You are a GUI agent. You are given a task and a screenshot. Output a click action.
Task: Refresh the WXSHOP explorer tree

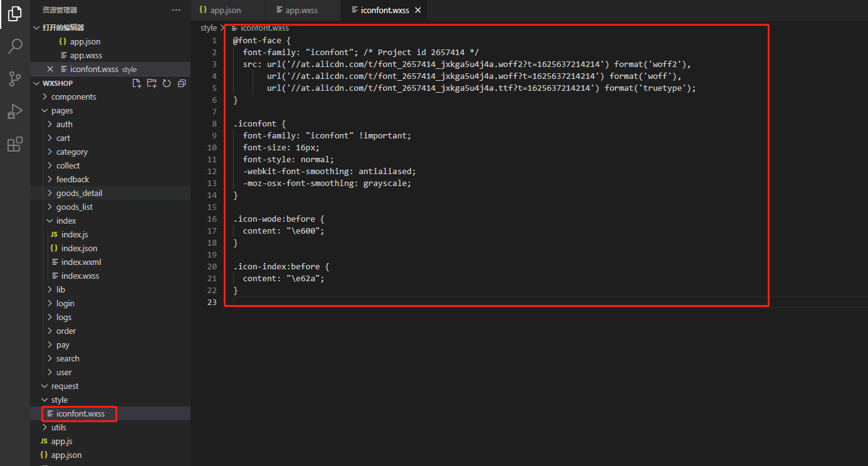[167, 83]
